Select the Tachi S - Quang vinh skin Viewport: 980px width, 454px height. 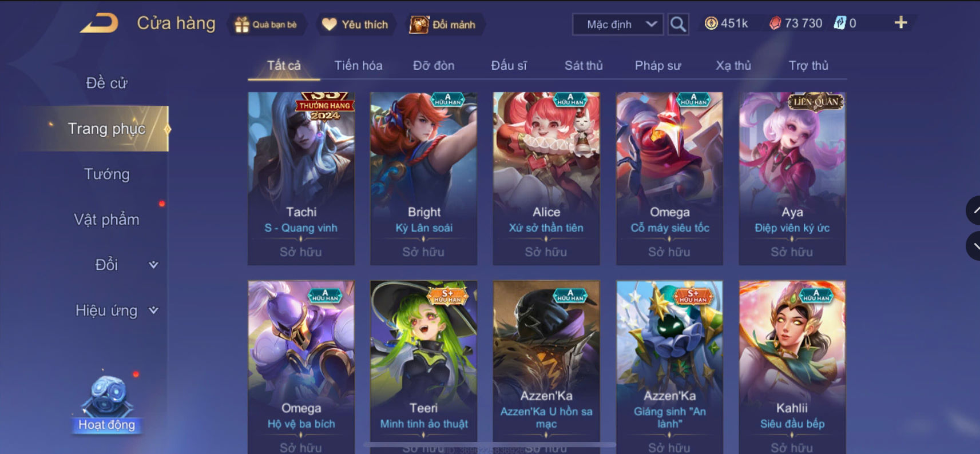pyautogui.click(x=301, y=178)
